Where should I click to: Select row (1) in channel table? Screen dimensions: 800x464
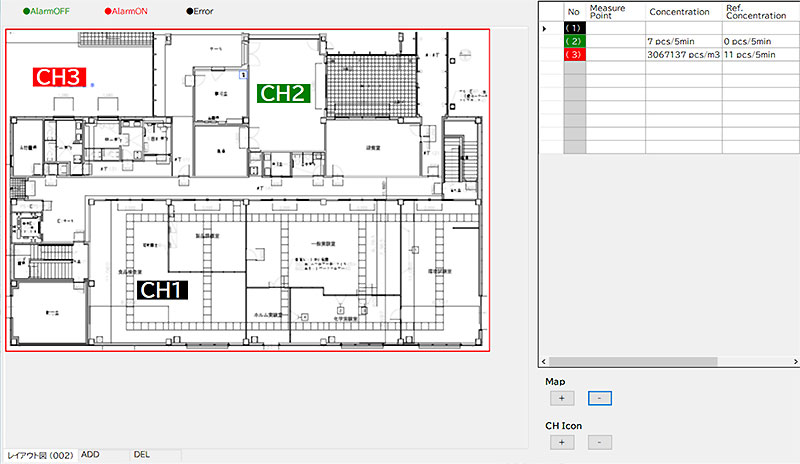574,28
